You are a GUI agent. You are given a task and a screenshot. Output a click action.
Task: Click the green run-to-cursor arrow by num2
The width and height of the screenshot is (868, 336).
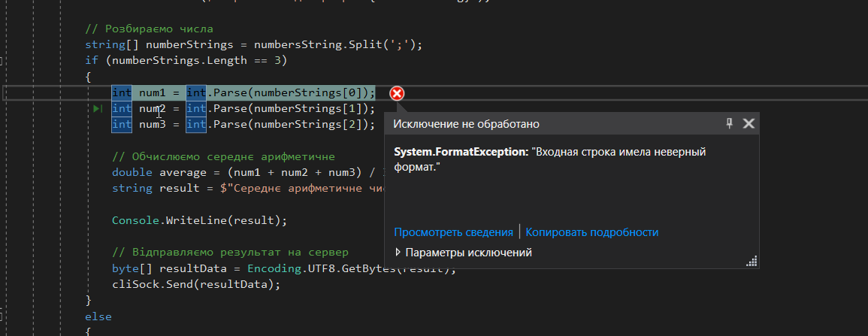click(x=98, y=109)
